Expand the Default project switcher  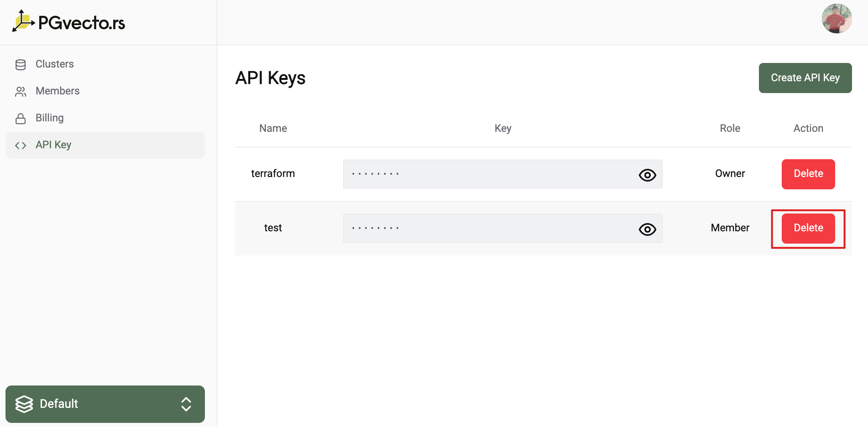point(105,404)
